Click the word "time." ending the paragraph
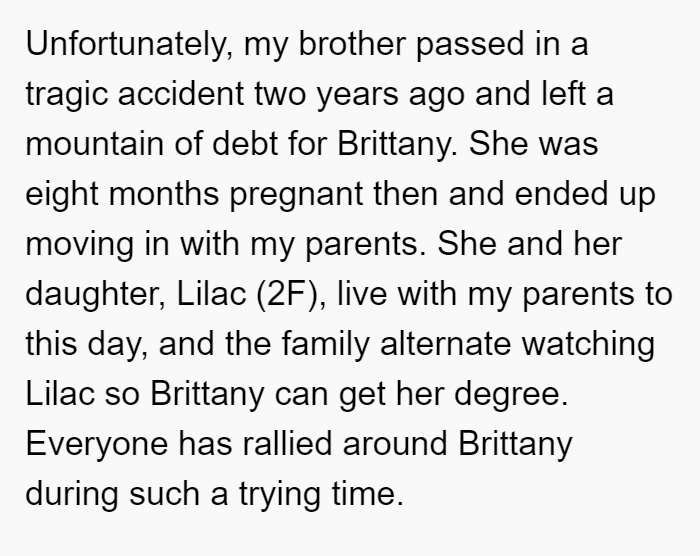The width and height of the screenshot is (700, 556). pyautogui.click(x=367, y=493)
